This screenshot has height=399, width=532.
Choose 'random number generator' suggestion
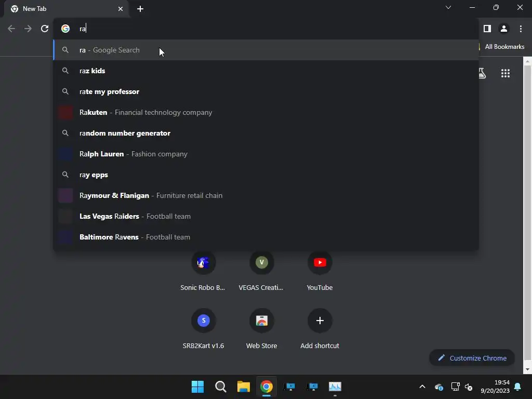[266, 133]
